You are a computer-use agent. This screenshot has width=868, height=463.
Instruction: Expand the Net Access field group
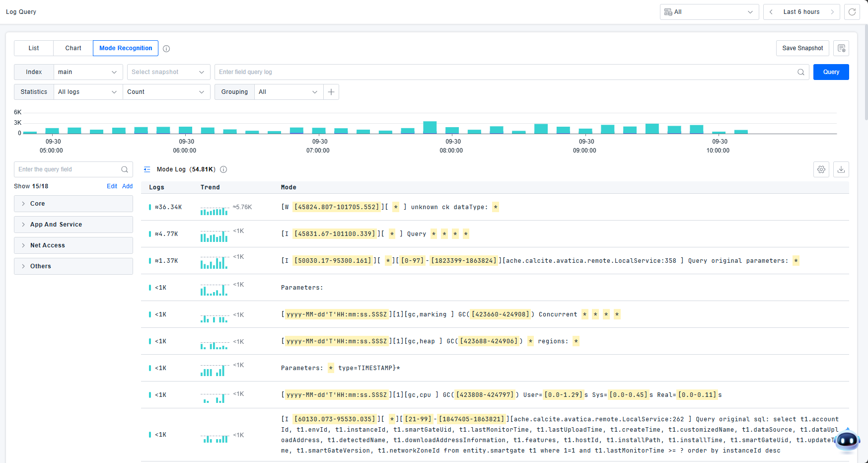click(x=73, y=245)
